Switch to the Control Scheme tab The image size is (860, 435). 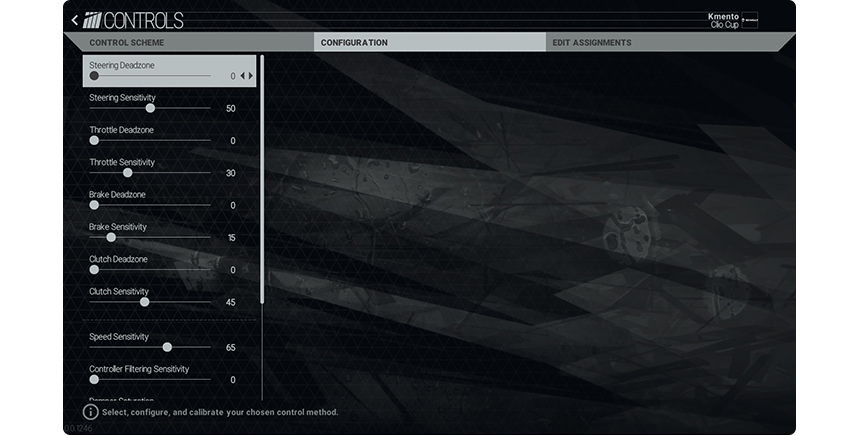[x=127, y=43]
